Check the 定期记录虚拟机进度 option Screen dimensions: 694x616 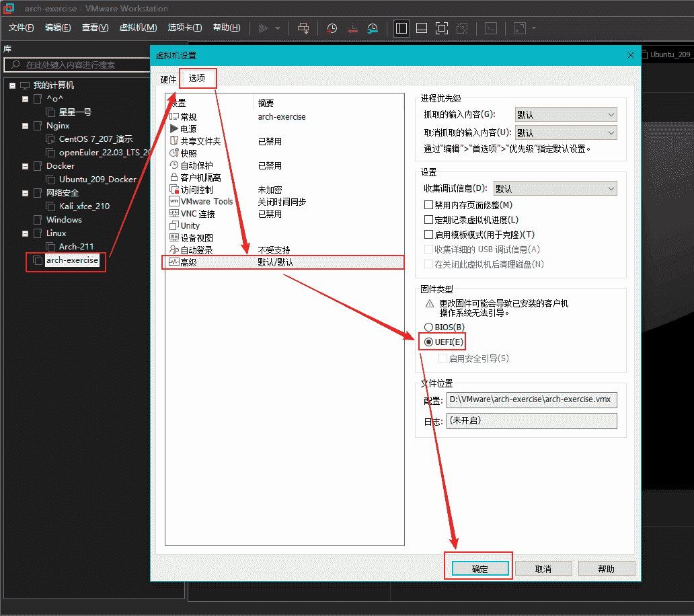[x=428, y=220]
